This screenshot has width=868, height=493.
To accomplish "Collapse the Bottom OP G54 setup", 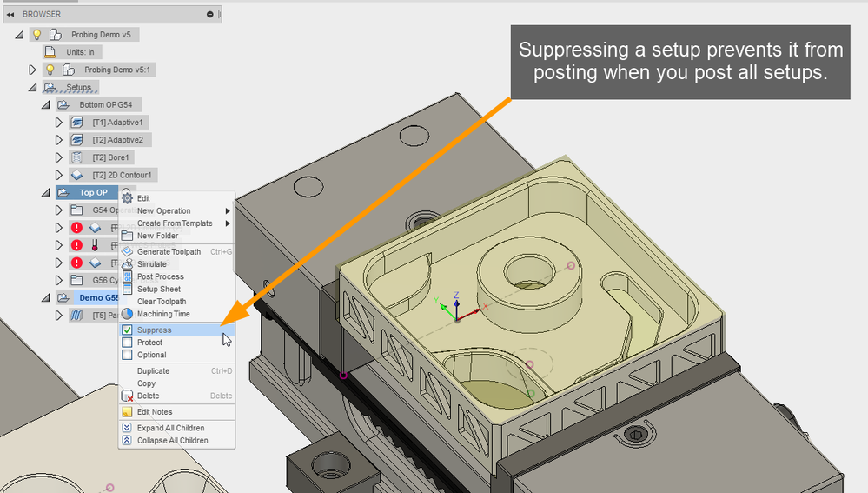I will [46, 104].
